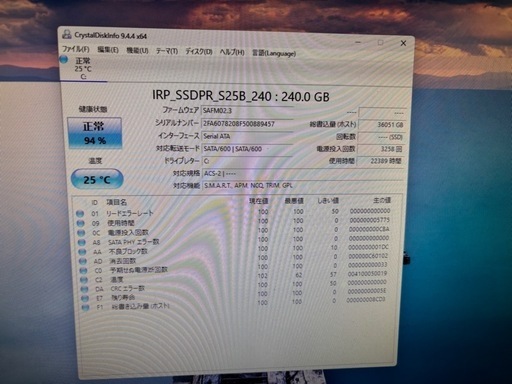Click the serial number field 2FA6078208F500889457
Image resolution: width=512 pixels, height=384 pixels.
coord(247,124)
